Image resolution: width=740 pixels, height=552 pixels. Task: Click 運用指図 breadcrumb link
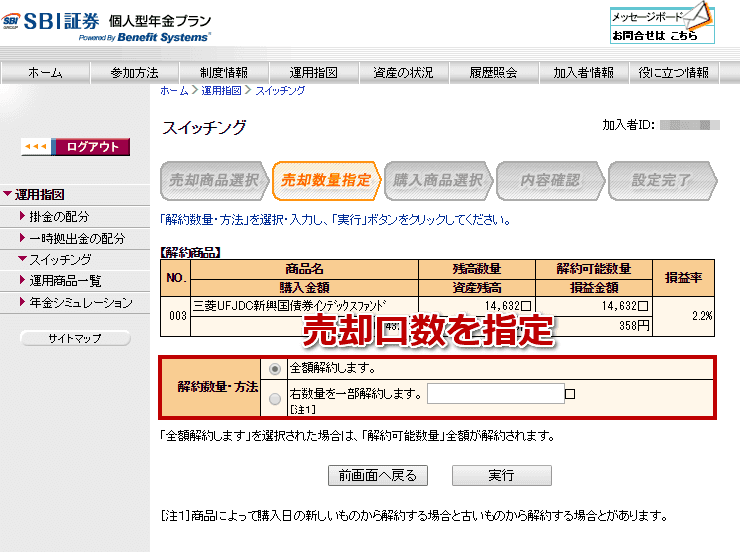221,91
